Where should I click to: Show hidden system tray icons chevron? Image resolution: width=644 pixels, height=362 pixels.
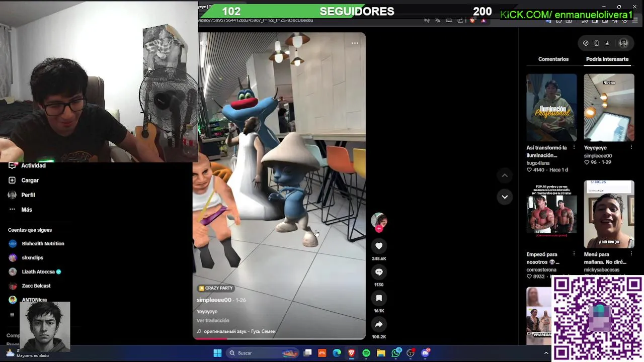coord(546,353)
